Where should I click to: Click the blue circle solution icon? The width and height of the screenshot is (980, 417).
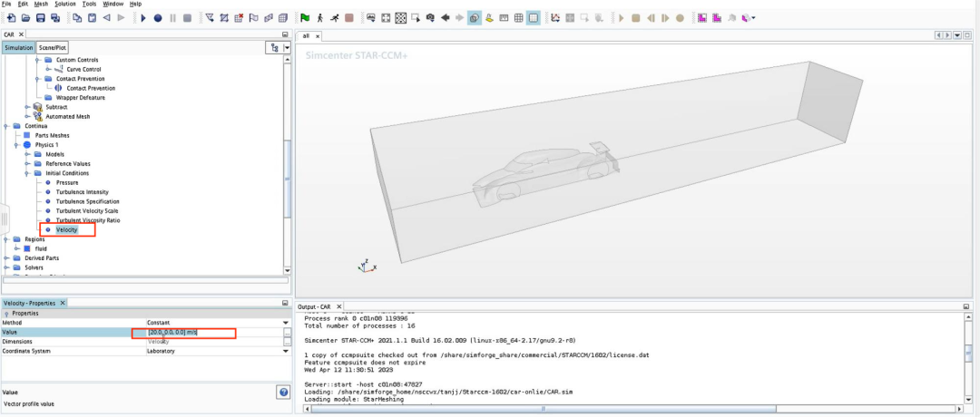click(158, 18)
